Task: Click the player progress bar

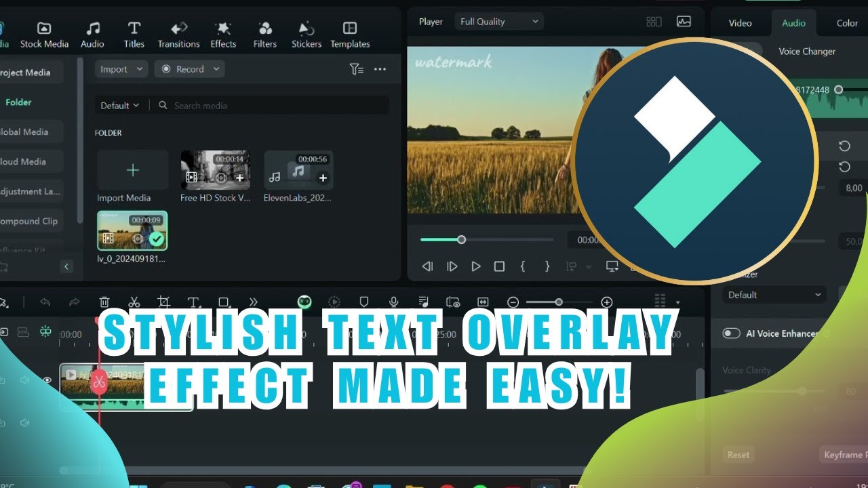Action: 487,239
